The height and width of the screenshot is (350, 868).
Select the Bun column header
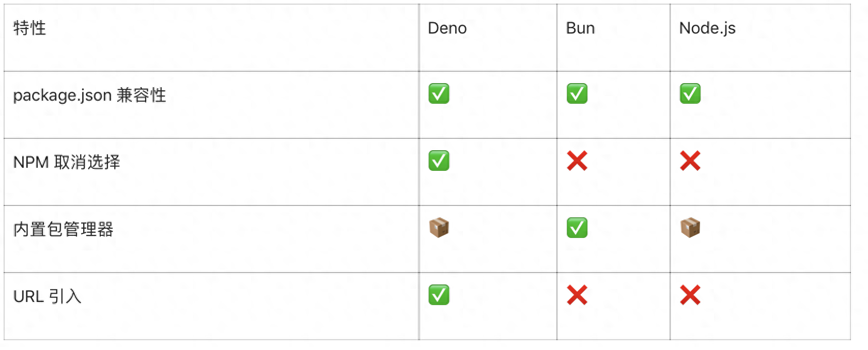point(580,28)
